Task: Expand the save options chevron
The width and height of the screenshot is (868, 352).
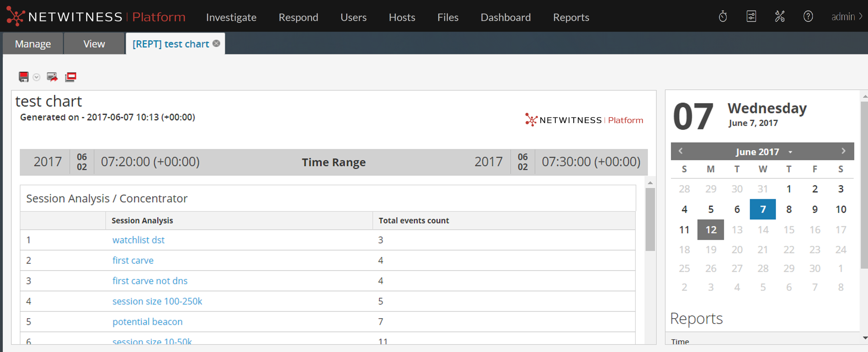Action: pos(36,77)
